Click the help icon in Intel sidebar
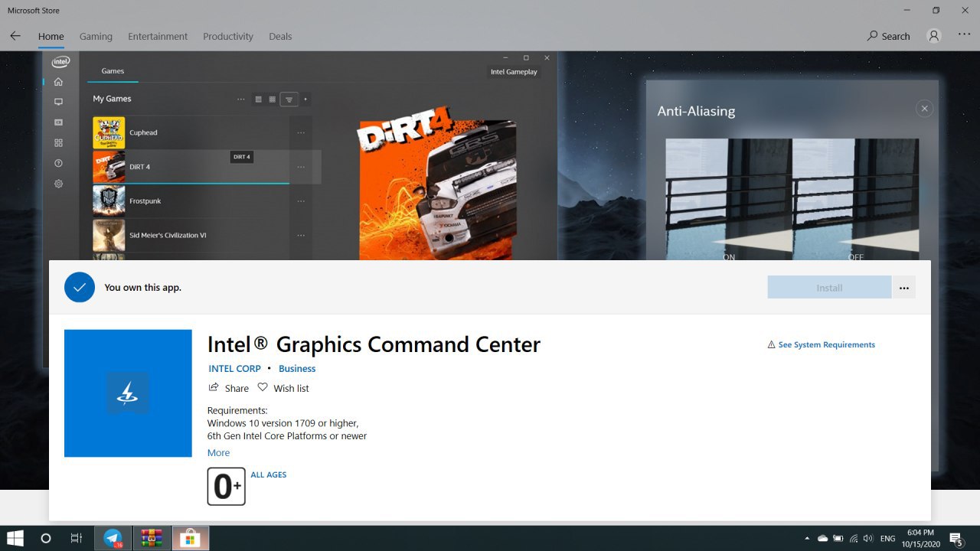Screen dimensions: 980x551 [x=58, y=164]
